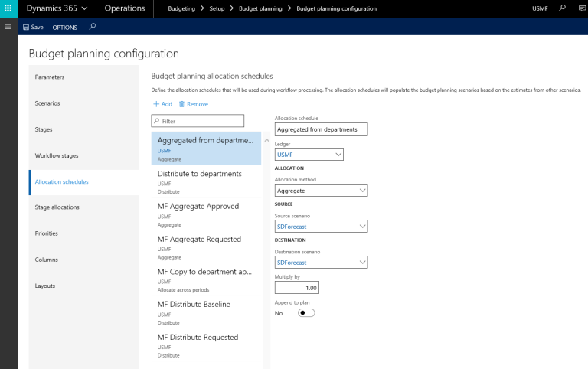Click the hamburger navigation menu icon
The height and width of the screenshot is (369, 588).
(x=8, y=27)
